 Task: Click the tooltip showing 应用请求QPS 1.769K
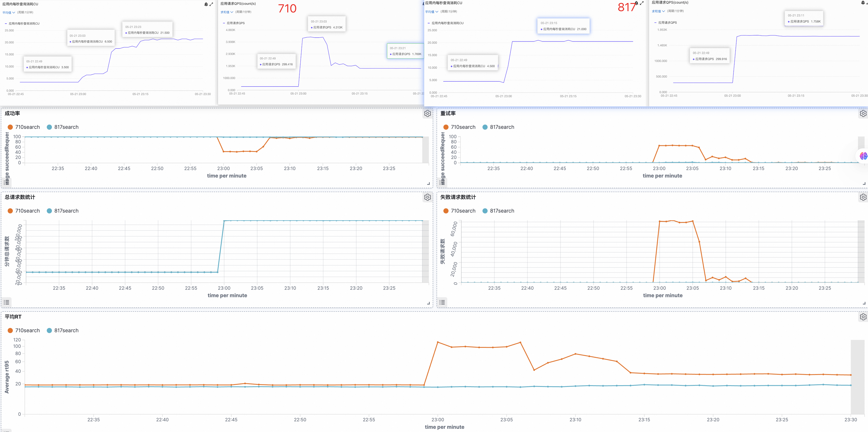405,51
